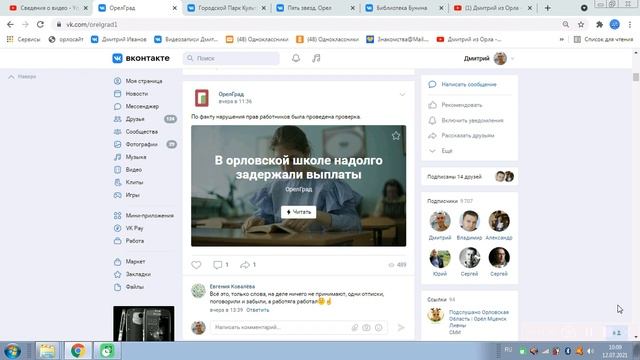Click Рекомендовать group action

pos(462,105)
